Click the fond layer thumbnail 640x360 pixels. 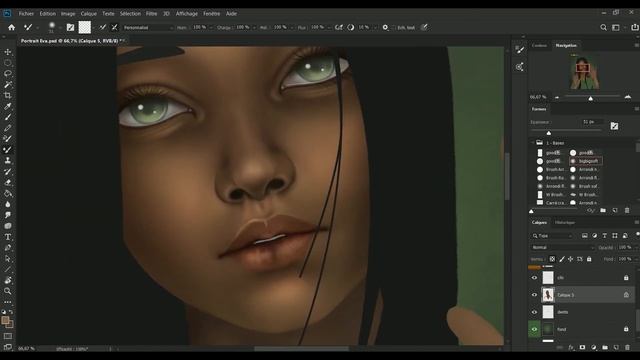pyautogui.click(x=548, y=329)
